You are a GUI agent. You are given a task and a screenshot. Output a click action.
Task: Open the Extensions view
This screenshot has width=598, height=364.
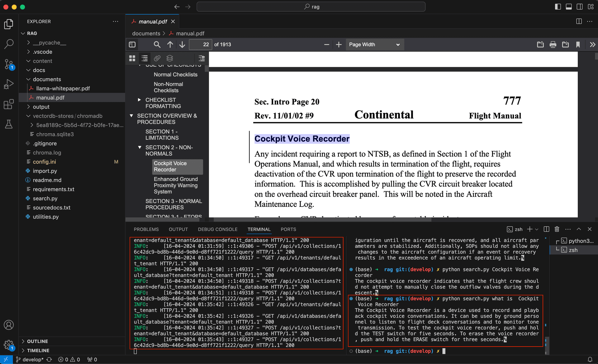point(9,104)
